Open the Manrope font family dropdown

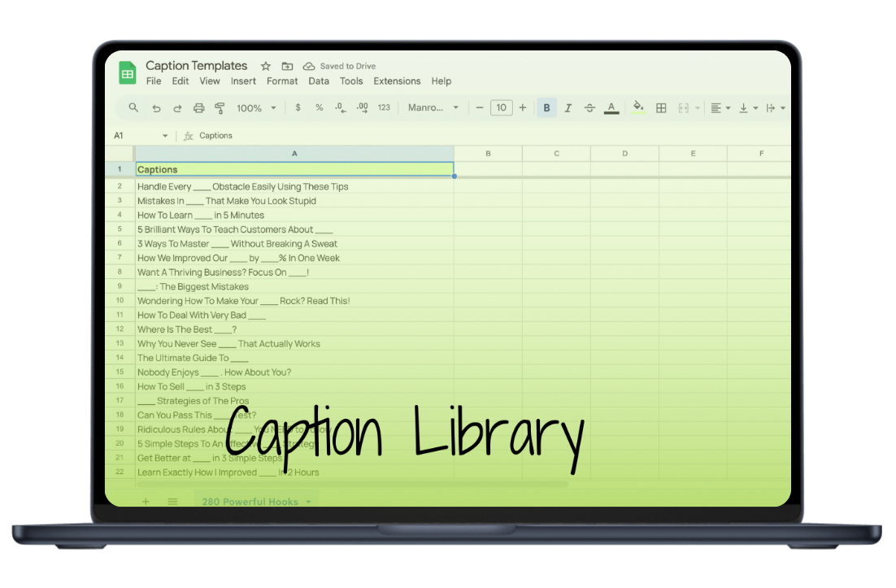[x=433, y=108]
